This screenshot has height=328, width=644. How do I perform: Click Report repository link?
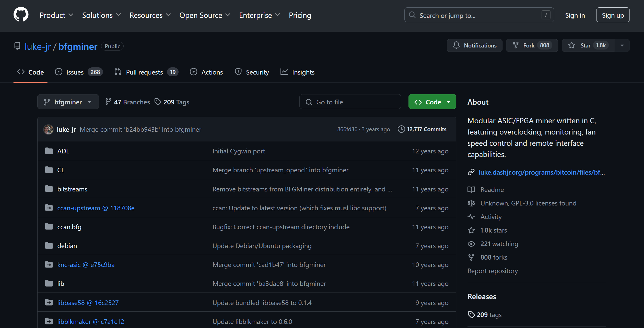pos(493,271)
